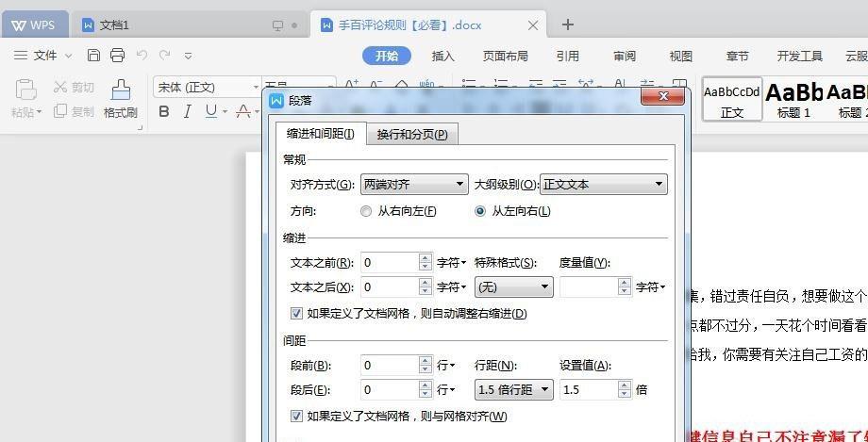Open the 视图 ribbon tab
The image size is (868, 442).
(x=681, y=56)
